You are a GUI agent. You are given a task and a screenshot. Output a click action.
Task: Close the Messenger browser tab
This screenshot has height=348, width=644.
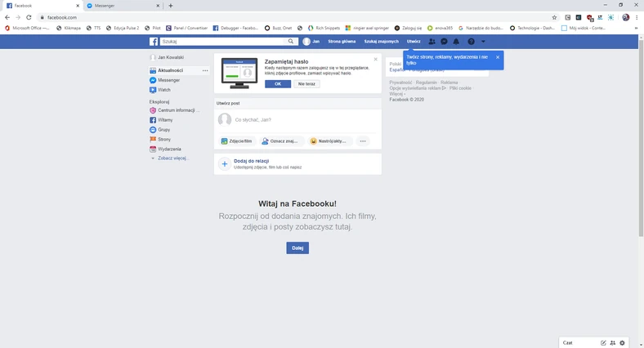pyautogui.click(x=158, y=6)
